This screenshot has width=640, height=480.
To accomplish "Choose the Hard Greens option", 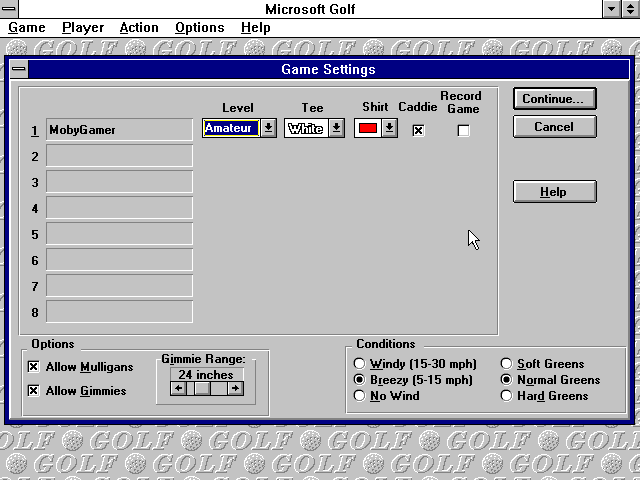I will pyautogui.click(x=507, y=396).
